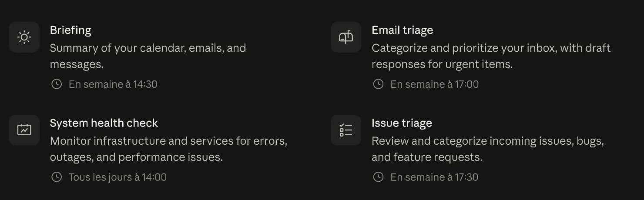The image size is (644, 200).
Task: Select the En semaine à 17:30 schedule
Action: pos(434,177)
